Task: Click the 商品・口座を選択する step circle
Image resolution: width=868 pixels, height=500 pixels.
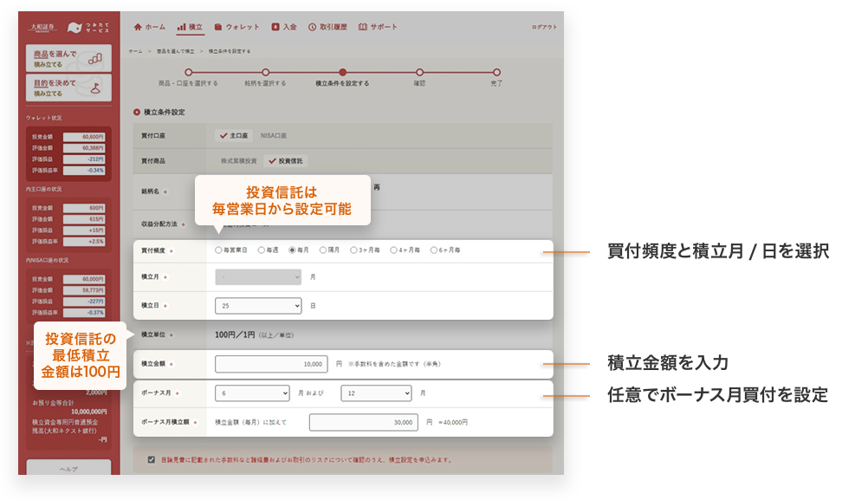Action: (x=189, y=73)
